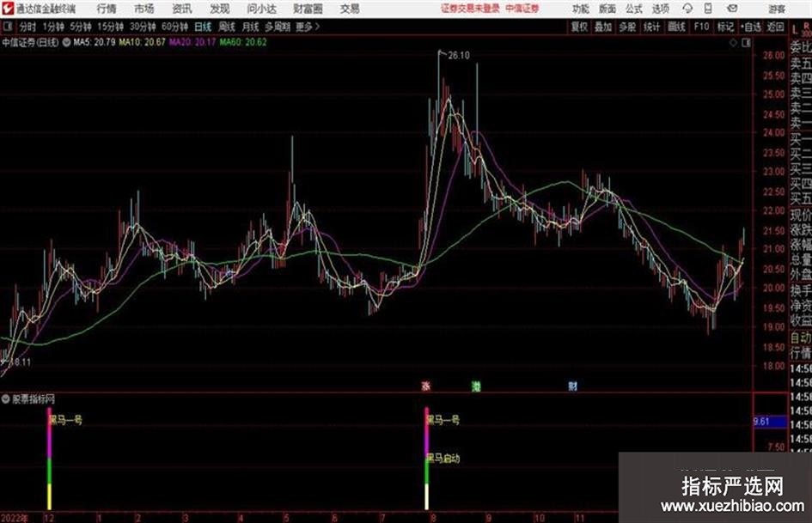Switch to the 1分钟 period tab
This screenshot has width=812, height=523.
point(53,27)
